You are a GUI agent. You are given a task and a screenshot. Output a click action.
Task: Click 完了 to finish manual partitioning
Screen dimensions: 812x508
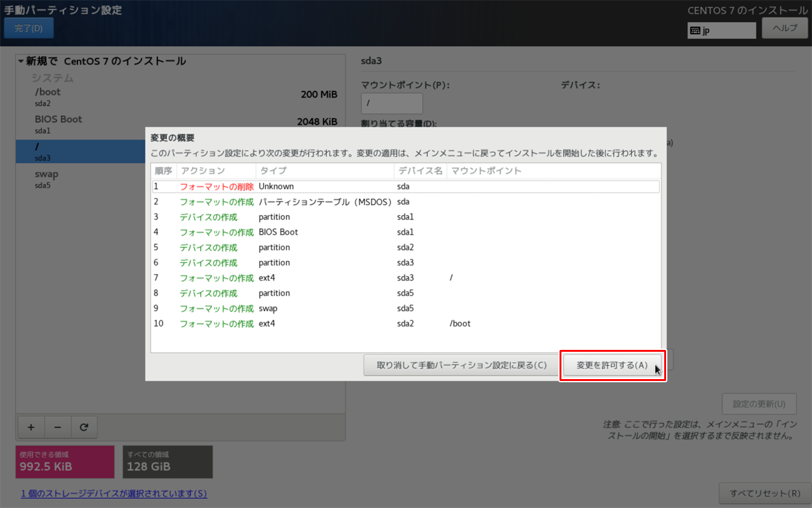[x=29, y=28]
